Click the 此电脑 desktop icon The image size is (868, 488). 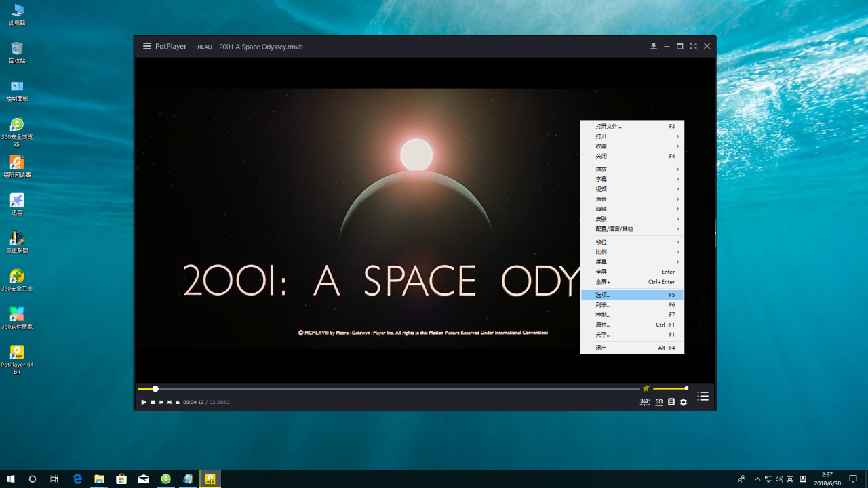click(x=17, y=14)
